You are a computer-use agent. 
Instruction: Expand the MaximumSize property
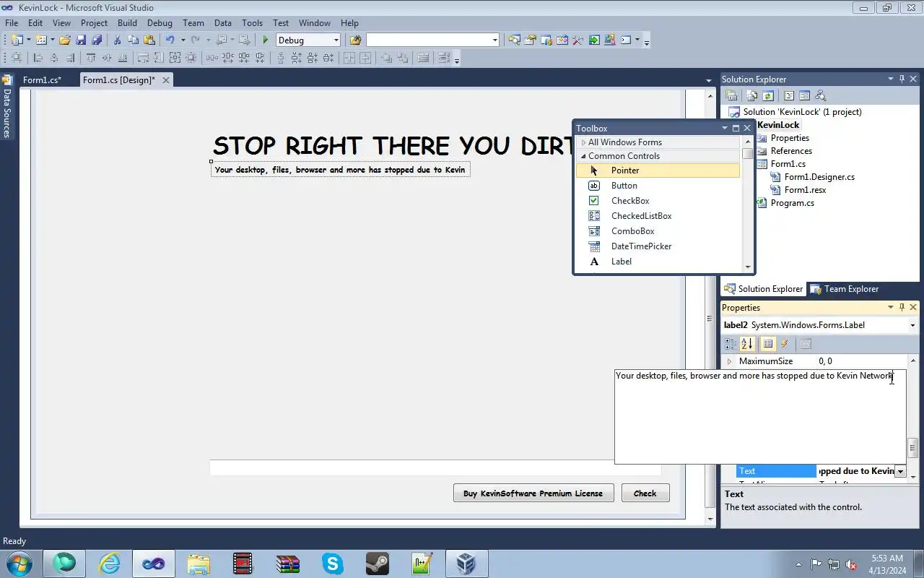729,361
